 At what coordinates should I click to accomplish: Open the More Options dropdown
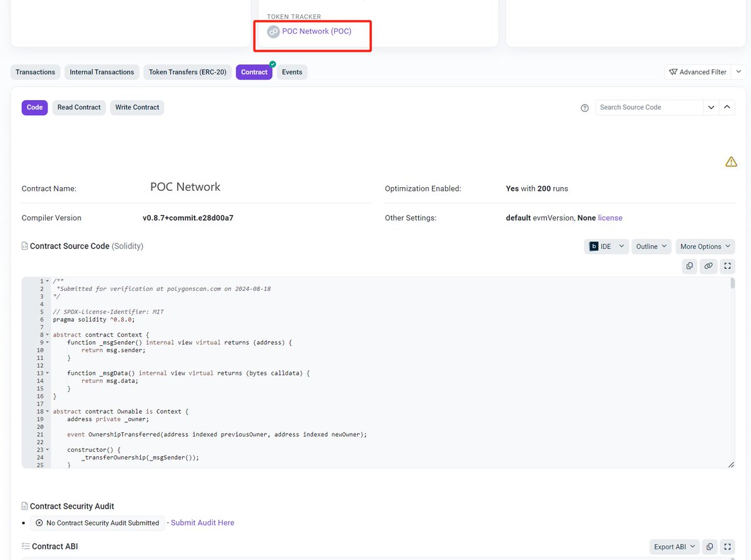705,247
